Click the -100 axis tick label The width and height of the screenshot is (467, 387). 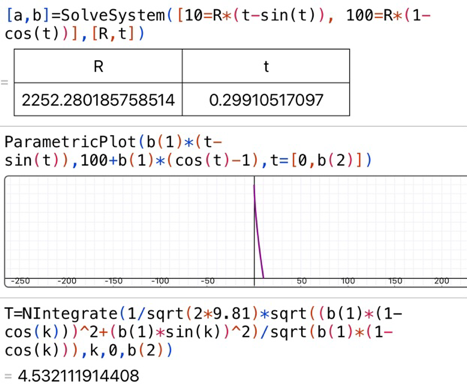pyautogui.click(x=160, y=281)
